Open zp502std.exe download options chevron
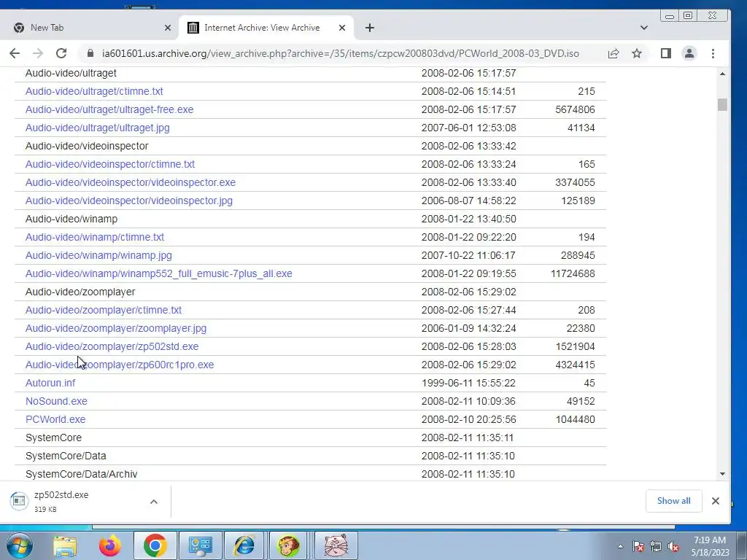The height and width of the screenshot is (560, 747). (x=154, y=502)
